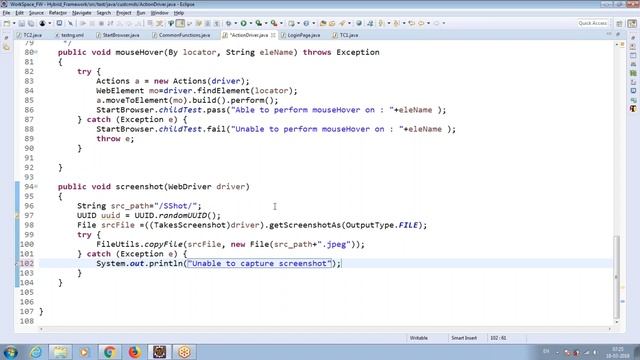Open the Coverage dropdown arrow
The image size is (640, 360).
coord(266,23)
